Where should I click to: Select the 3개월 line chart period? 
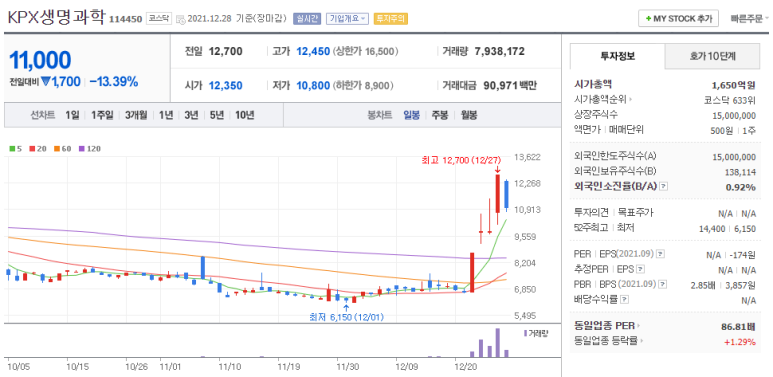pos(136,115)
